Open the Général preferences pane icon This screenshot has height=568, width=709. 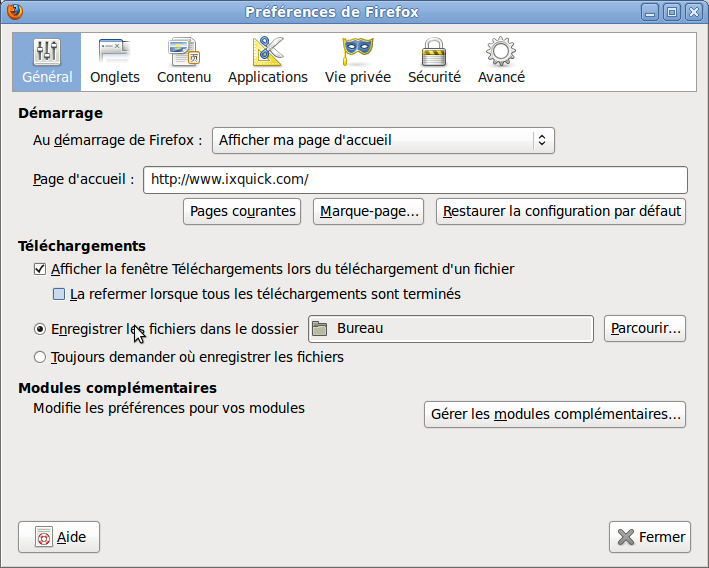pos(47,62)
